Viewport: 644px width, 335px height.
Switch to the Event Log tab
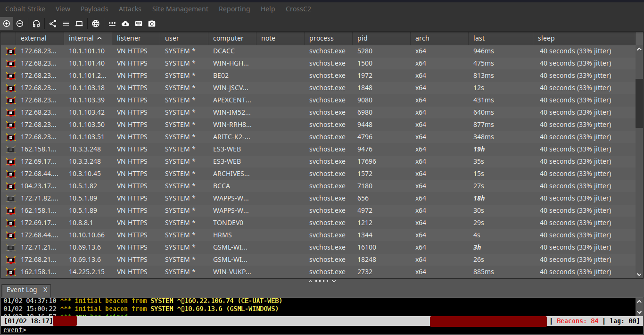[x=22, y=290]
